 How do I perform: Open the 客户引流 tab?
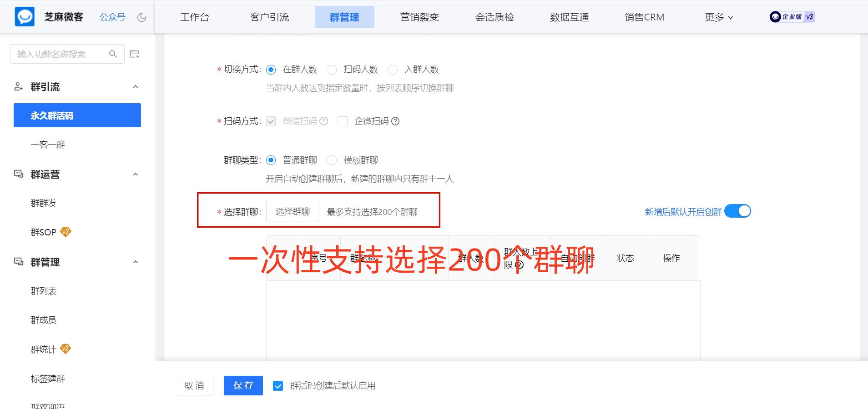coord(270,17)
